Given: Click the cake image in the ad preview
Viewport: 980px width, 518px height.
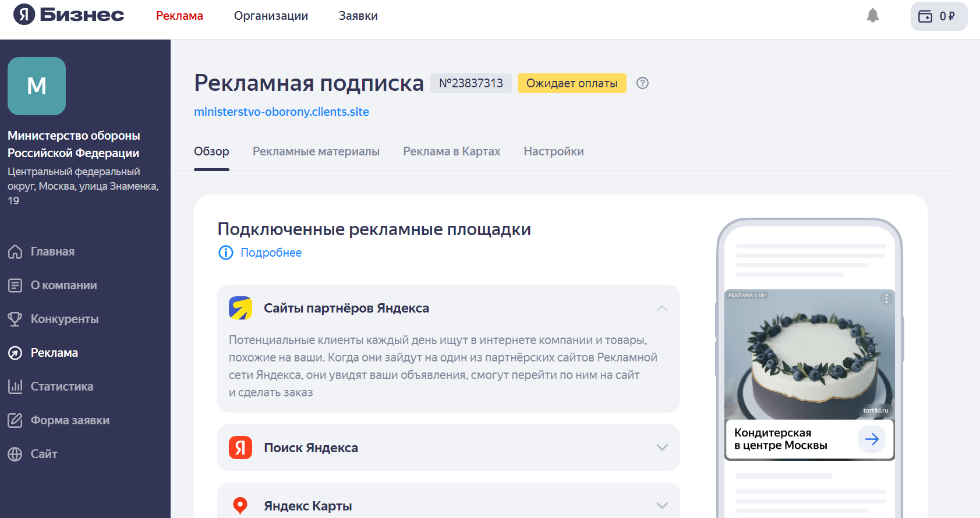Looking at the screenshot, I should click(809, 354).
